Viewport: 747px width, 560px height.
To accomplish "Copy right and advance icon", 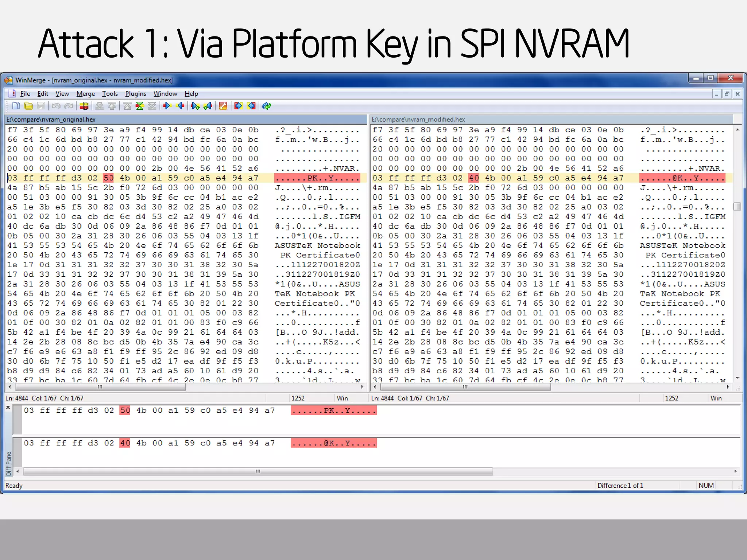I will (196, 106).
